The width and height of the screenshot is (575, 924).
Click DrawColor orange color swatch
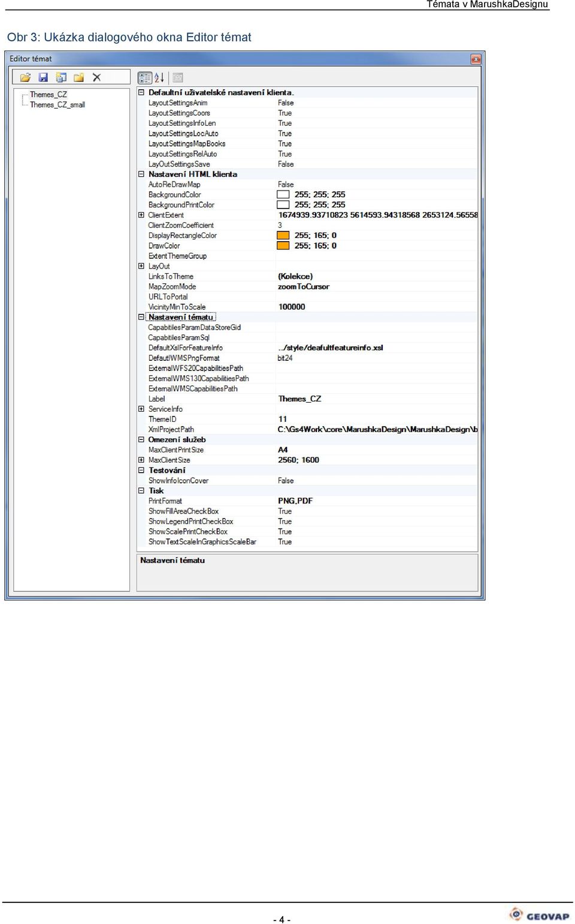[x=283, y=246]
